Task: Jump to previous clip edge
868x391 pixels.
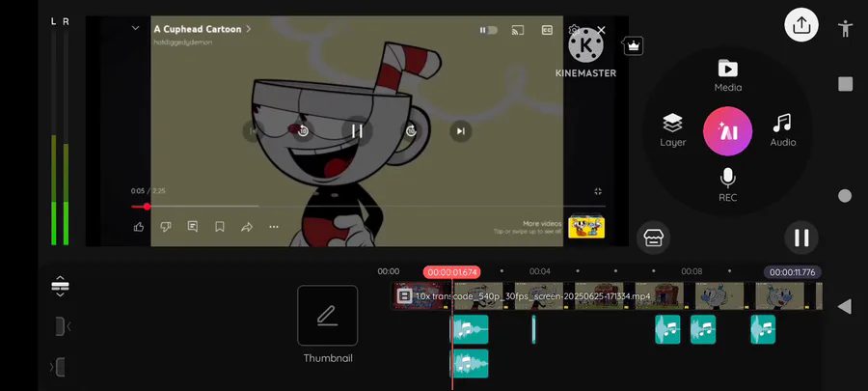Action: point(63,326)
